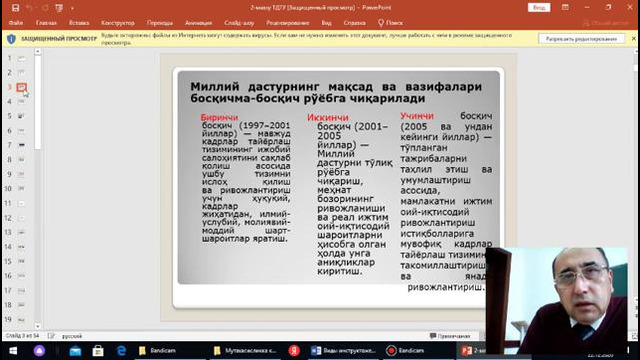Select the Вид tab
640x360 pixels.
coord(327,23)
